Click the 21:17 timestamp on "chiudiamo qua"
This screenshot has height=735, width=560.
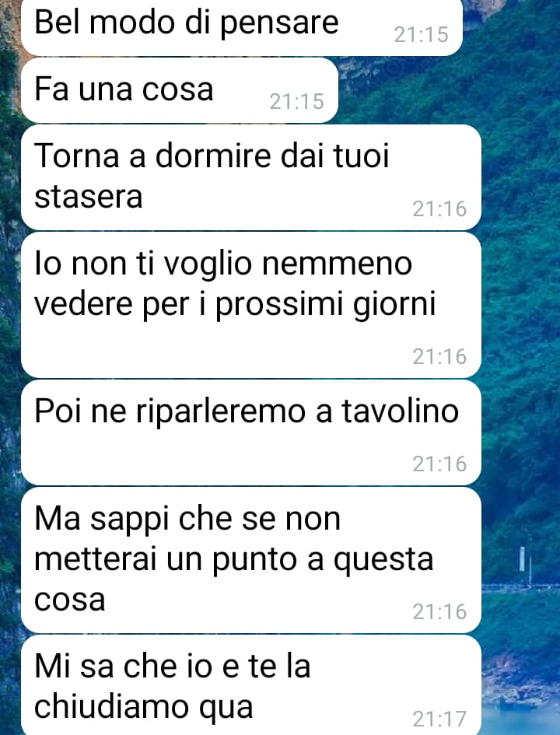pyautogui.click(x=439, y=719)
